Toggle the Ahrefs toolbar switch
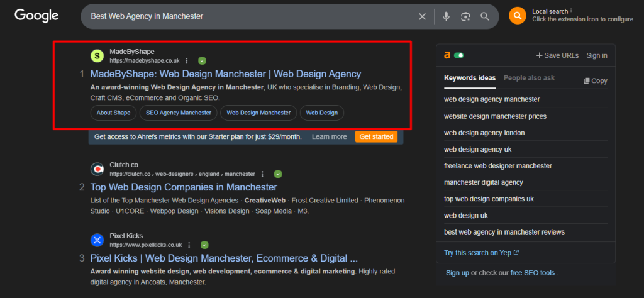 click(x=459, y=55)
